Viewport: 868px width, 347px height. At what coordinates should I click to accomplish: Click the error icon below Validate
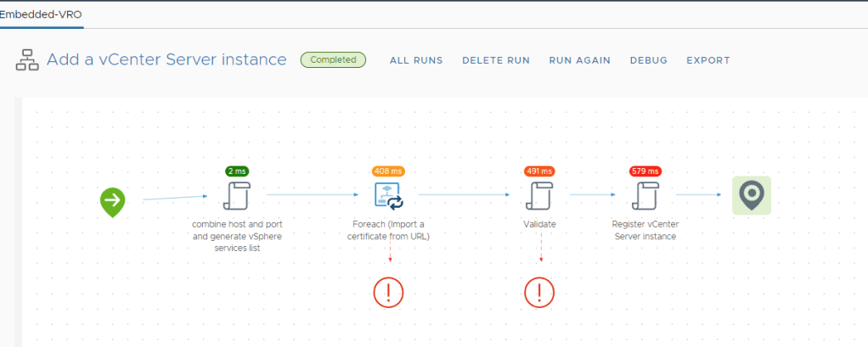coord(539,292)
